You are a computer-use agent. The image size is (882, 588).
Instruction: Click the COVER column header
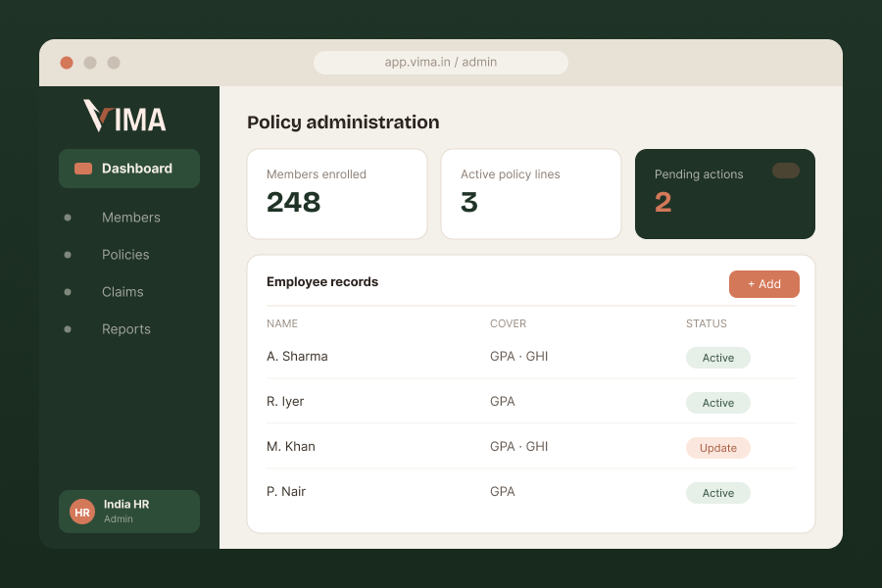click(x=508, y=323)
